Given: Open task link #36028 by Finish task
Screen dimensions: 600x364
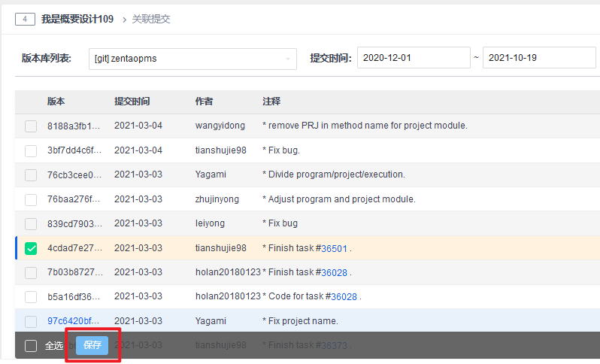Looking at the screenshot, I should click(335, 272).
